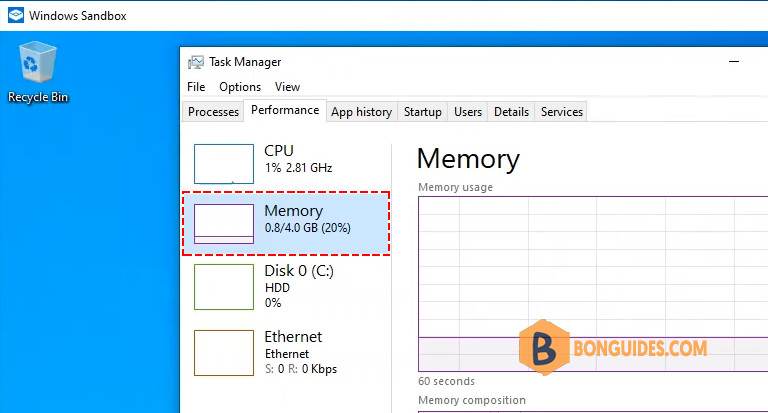Open the Recycle Bin desktop icon
Image resolution: width=768 pixels, height=413 pixels.
(x=38, y=72)
